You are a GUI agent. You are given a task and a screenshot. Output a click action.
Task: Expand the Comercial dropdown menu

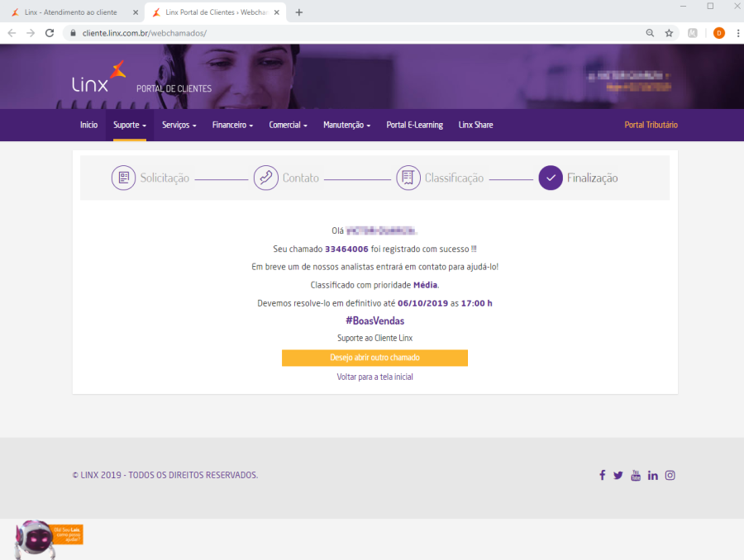coord(288,125)
